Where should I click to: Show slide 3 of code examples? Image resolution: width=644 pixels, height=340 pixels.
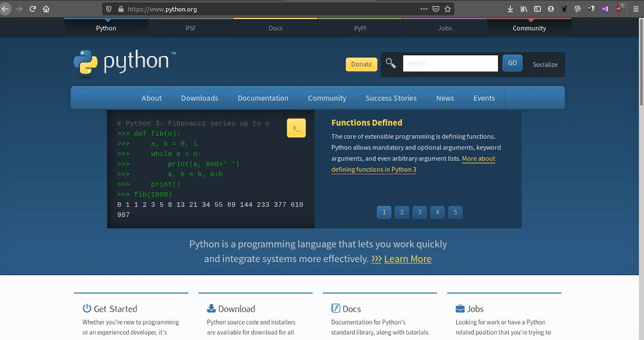[x=420, y=212]
